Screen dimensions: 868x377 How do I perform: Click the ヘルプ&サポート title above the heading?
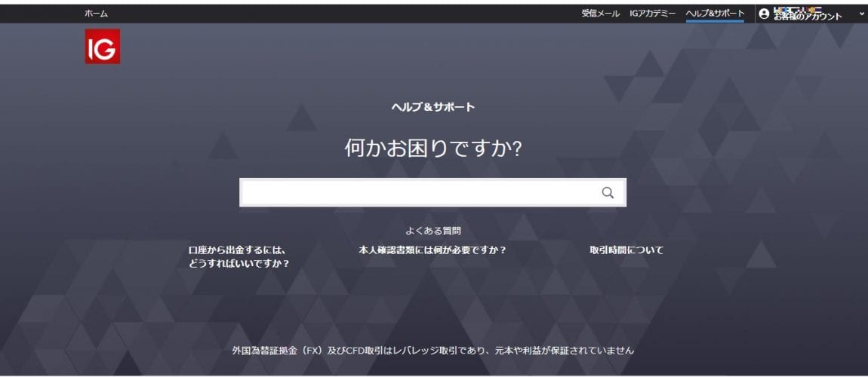pyautogui.click(x=433, y=107)
